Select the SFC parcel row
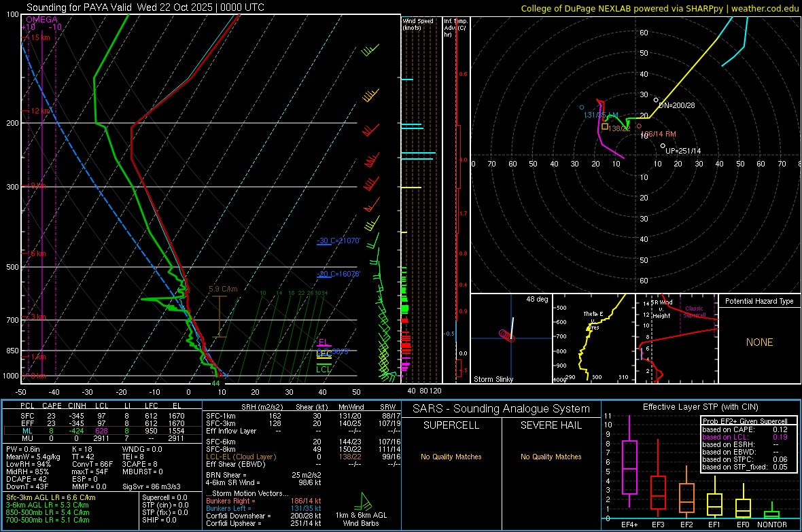The width and height of the screenshot is (802, 532). click(x=101, y=416)
